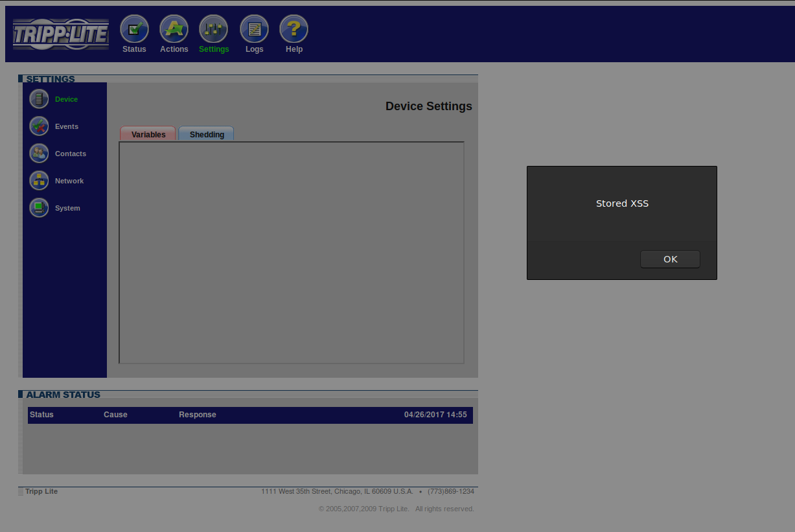795x532 pixels.
Task: Click the All rights reserved link
Action: click(x=444, y=509)
